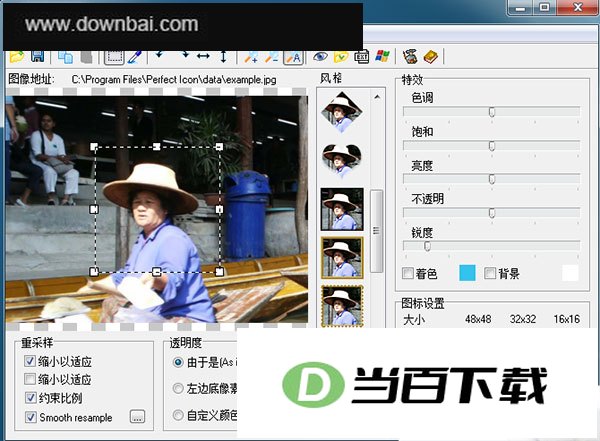Select the 16x16 icon size

567,319
